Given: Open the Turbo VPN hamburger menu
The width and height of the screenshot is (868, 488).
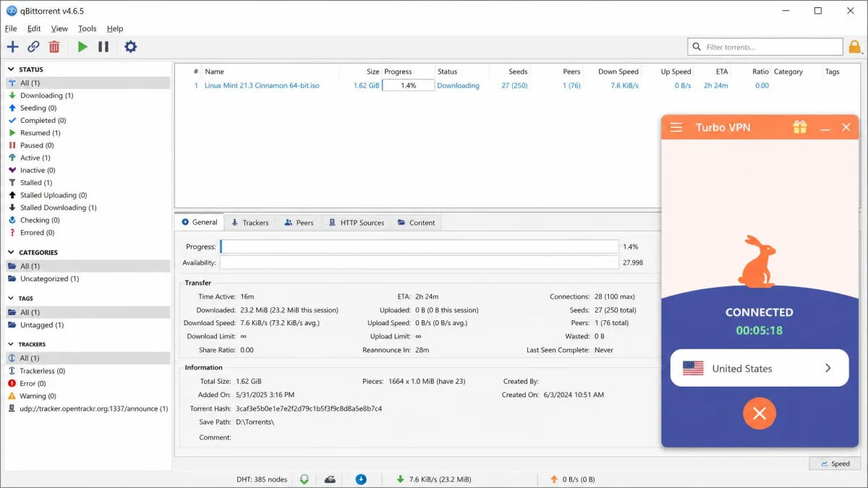Looking at the screenshot, I should coord(676,127).
